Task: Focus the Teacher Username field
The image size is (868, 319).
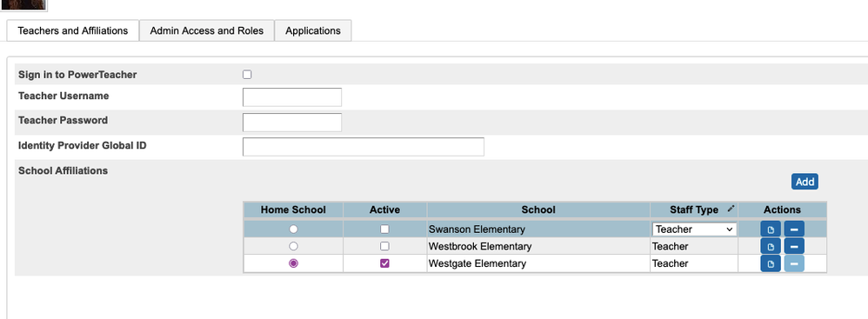Action: 292,96
